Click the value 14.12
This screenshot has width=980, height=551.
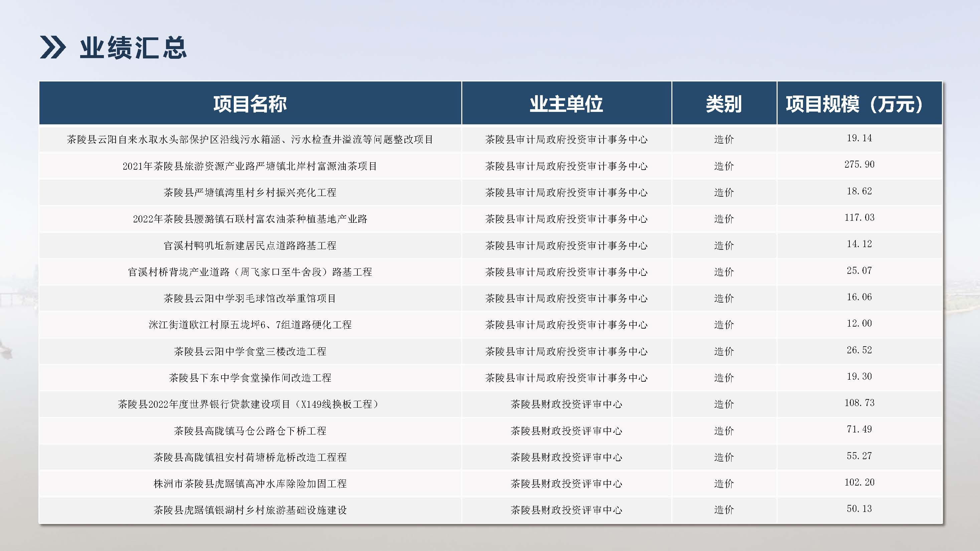click(x=859, y=244)
